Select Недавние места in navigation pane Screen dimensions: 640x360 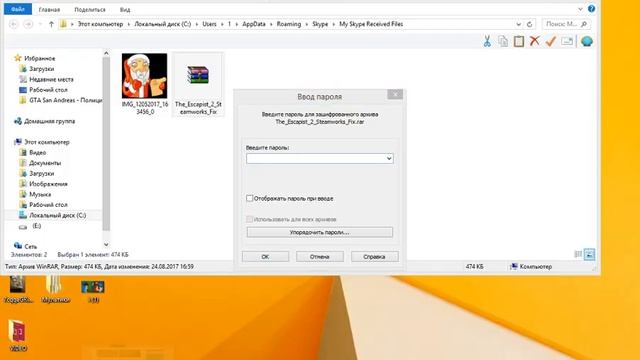point(51,80)
